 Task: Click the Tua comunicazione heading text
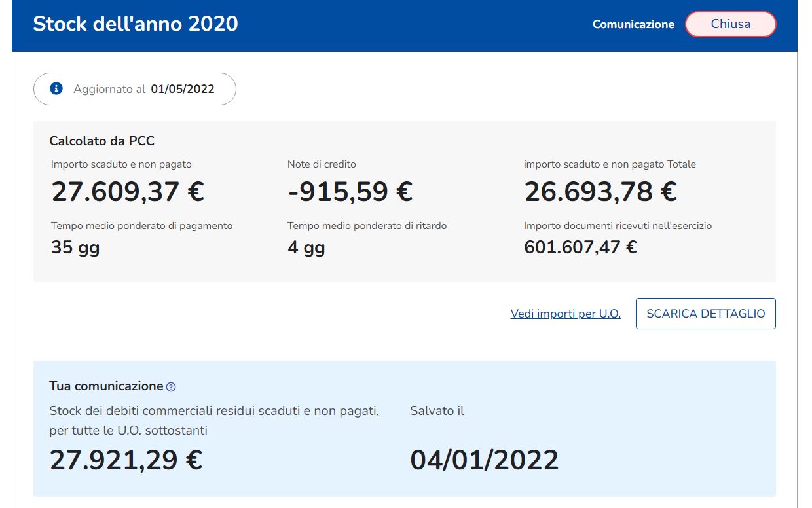click(106, 386)
